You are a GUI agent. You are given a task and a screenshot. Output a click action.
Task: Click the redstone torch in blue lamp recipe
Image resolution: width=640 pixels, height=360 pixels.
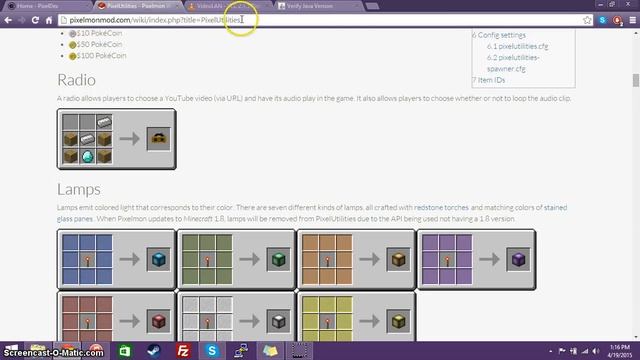click(x=87, y=260)
